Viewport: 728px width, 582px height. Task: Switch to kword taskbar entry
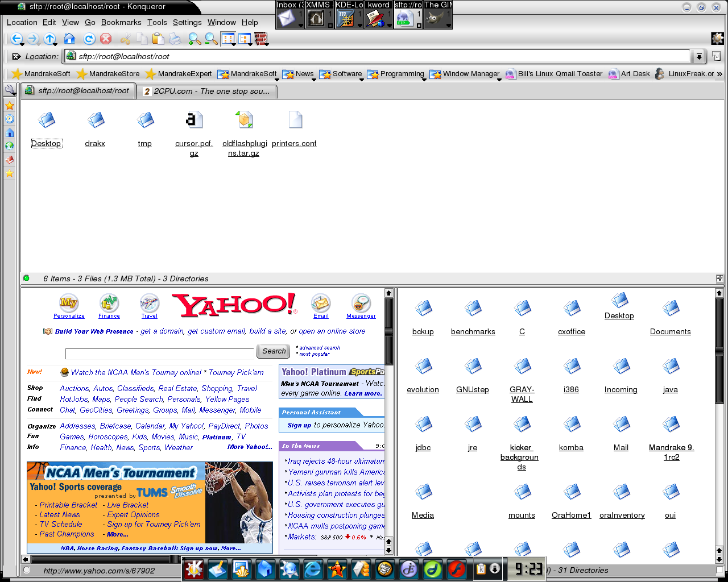click(x=379, y=15)
